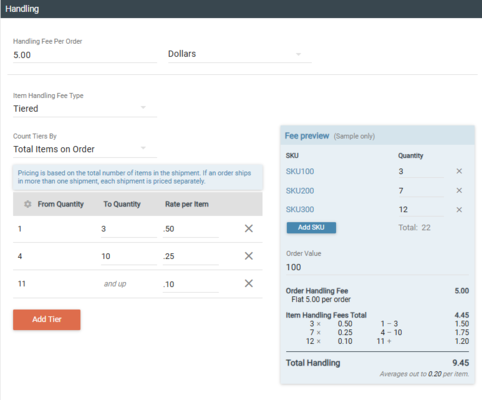Screen dimensions: 482x400
Task: Open the Item Handling Fee Type dropdown
Action: click(x=85, y=109)
